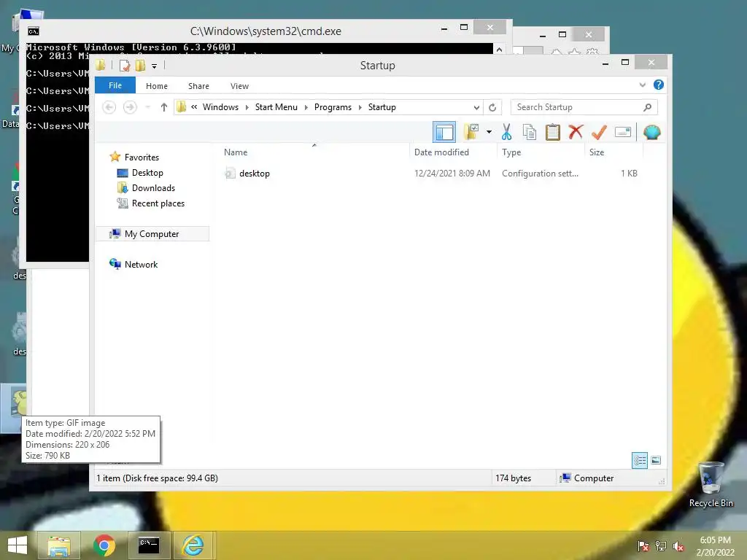Expand the folder options dropdown arrow

(489, 132)
